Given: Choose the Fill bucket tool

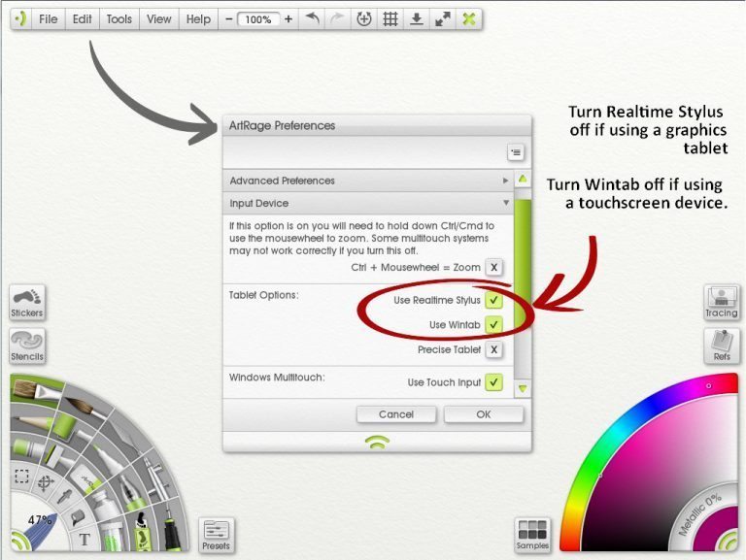Looking at the screenshot, I should [78, 516].
